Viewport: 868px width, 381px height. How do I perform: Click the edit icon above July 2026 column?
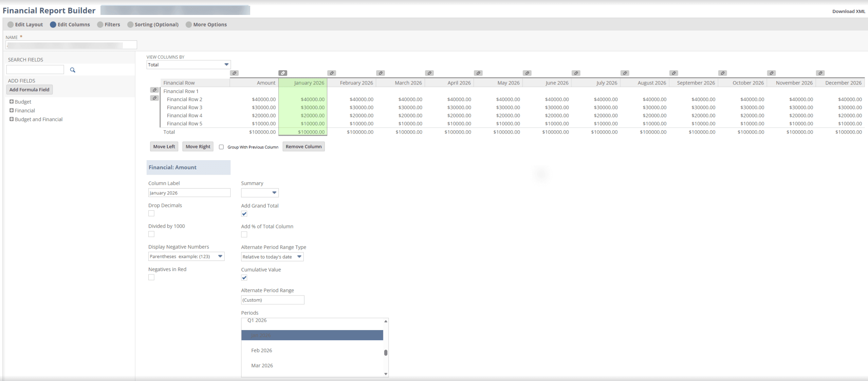(576, 73)
